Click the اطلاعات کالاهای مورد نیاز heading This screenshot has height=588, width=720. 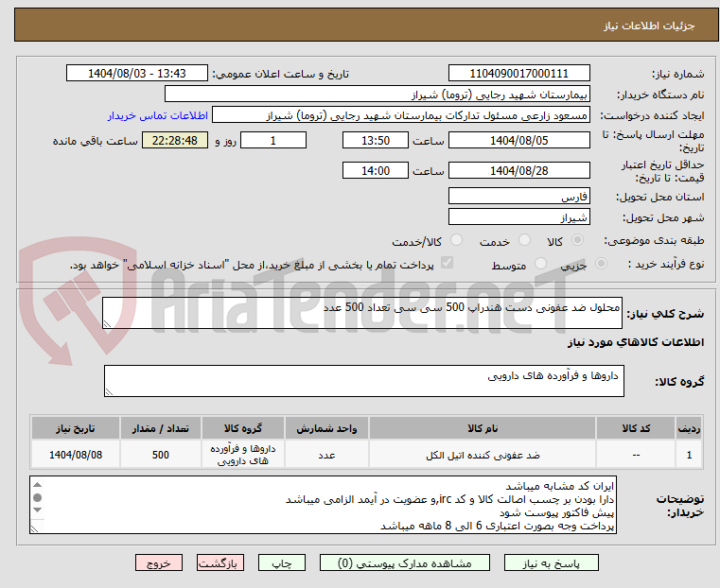(x=636, y=342)
